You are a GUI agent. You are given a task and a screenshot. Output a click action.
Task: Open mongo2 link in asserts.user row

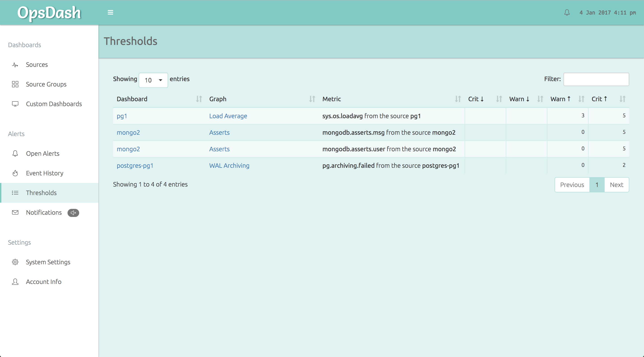click(128, 149)
